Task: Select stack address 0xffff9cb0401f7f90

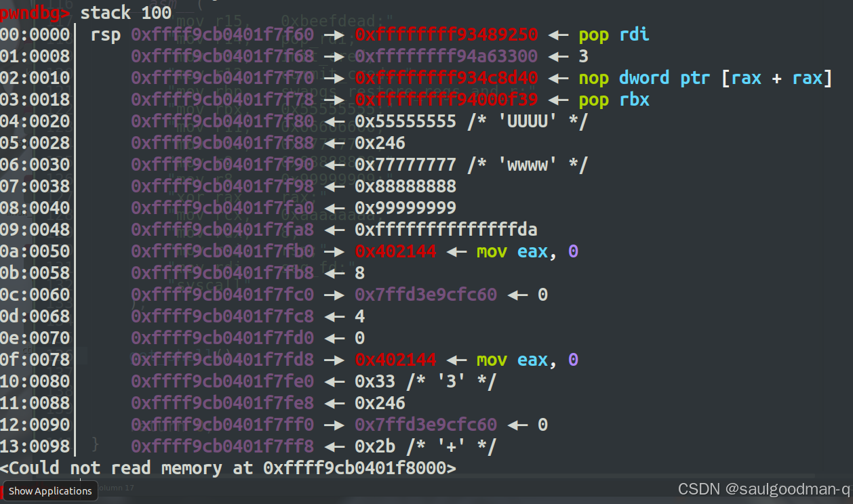Action: (x=222, y=165)
